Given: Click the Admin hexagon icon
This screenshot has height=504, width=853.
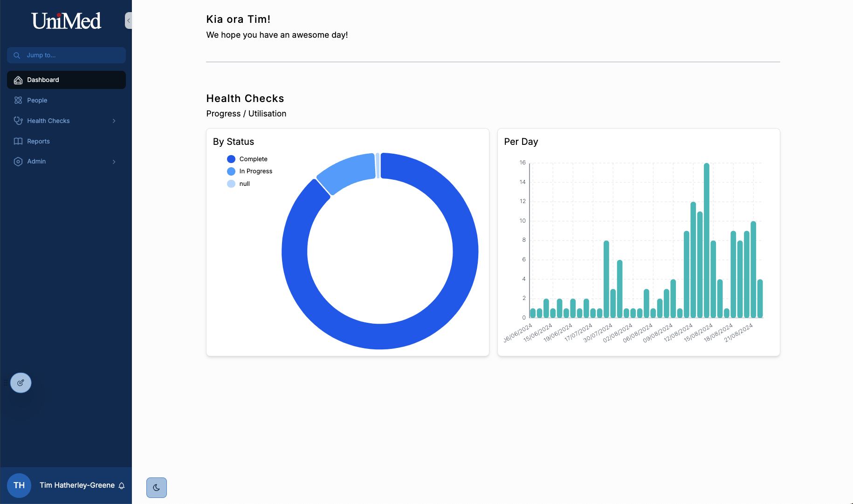Looking at the screenshot, I should click(18, 162).
